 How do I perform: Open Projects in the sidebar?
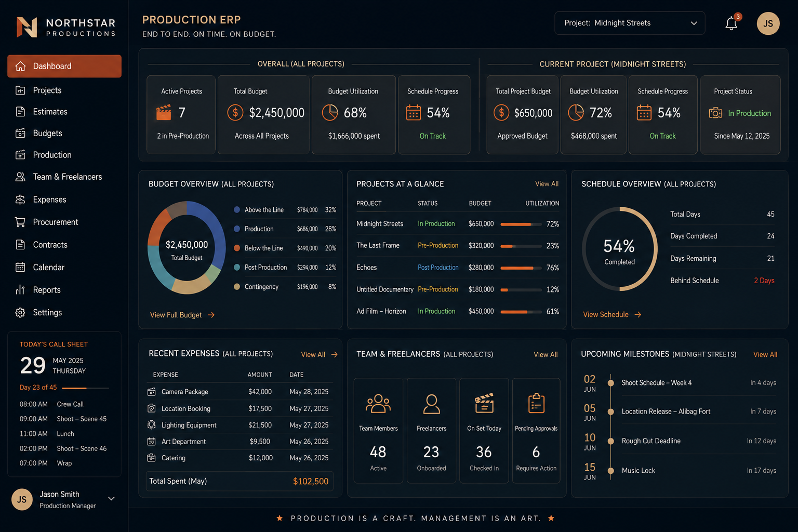pyautogui.click(x=64, y=90)
